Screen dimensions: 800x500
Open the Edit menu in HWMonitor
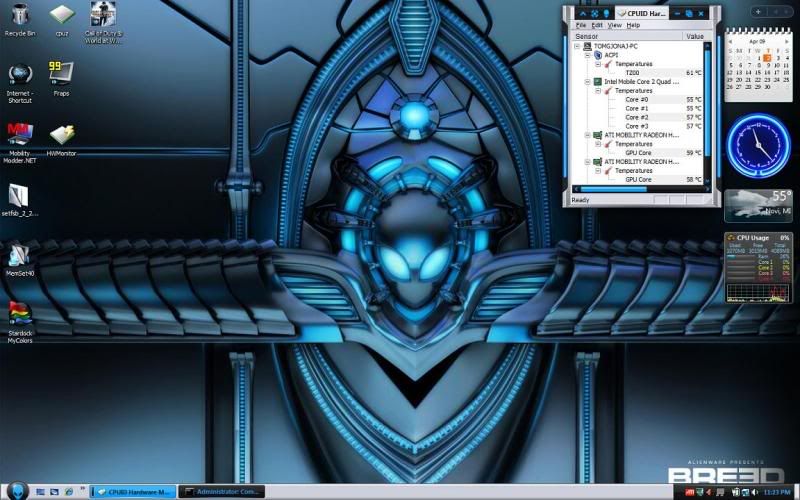coord(597,25)
